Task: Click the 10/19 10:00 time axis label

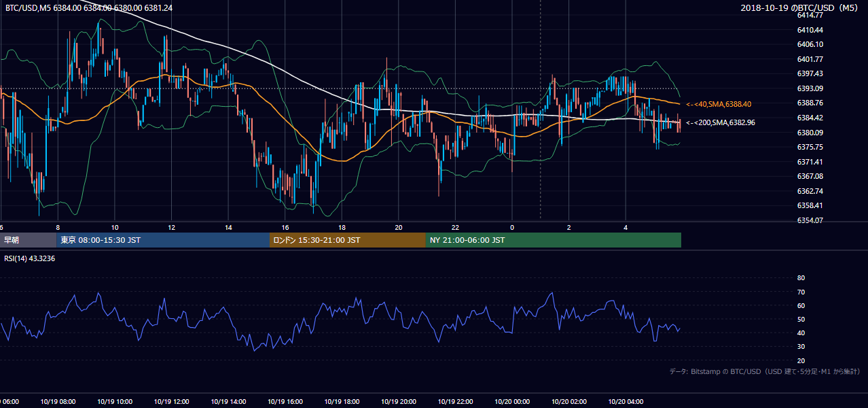Action: (x=115, y=402)
